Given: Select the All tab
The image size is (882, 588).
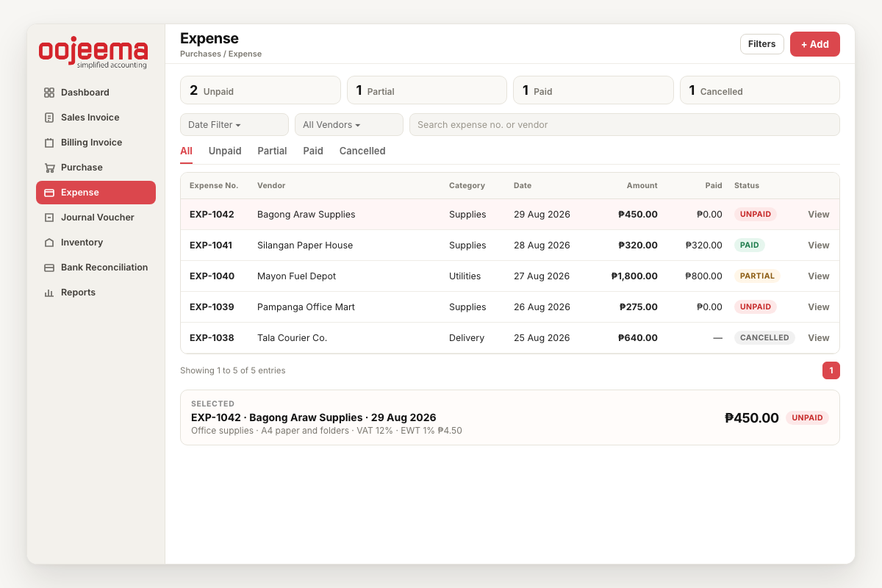Looking at the screenshot, I should (x=186, y=151).
